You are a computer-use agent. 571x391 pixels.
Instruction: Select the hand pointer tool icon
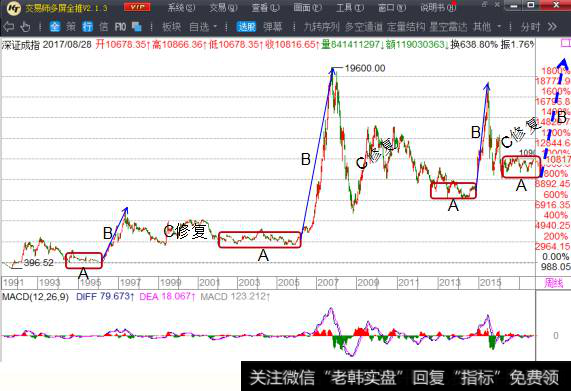coord(25,27)
